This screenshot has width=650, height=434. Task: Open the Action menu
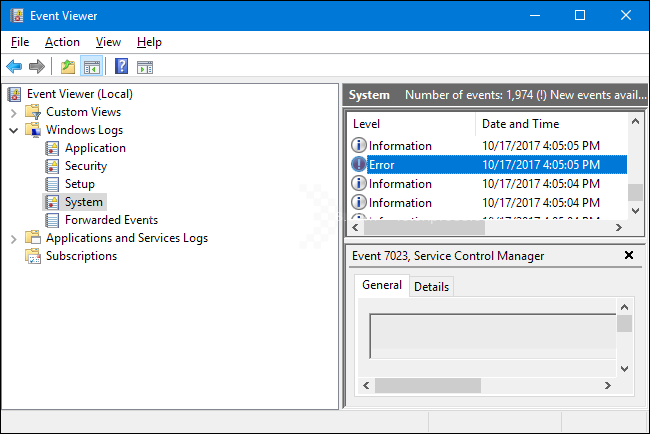[62, 42]
